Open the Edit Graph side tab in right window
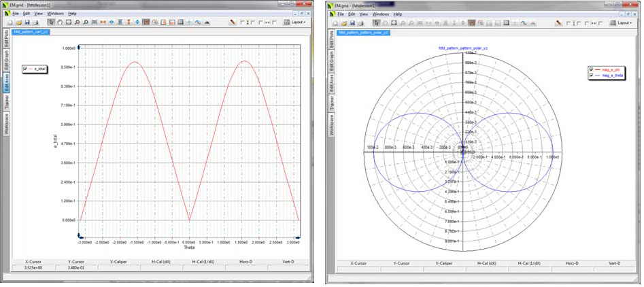This screenshot has width=644, height=287. [332, 61]
